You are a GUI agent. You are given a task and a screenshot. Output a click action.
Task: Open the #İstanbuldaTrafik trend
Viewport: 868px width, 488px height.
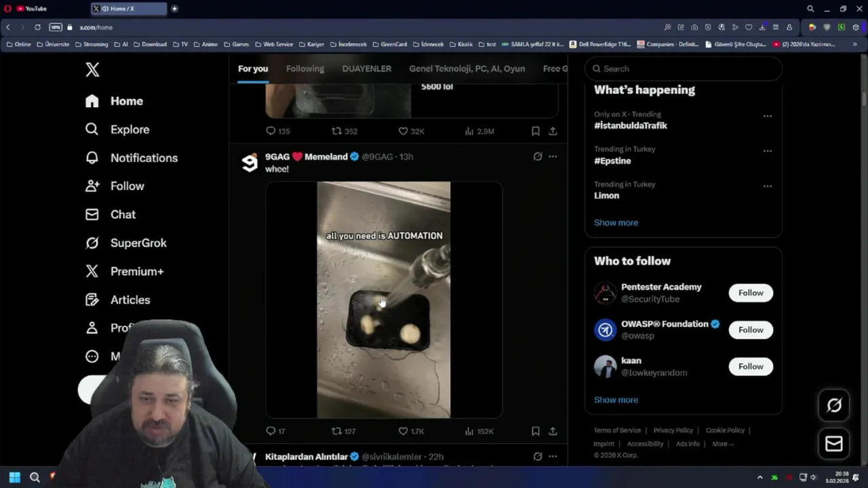point(631,125)
